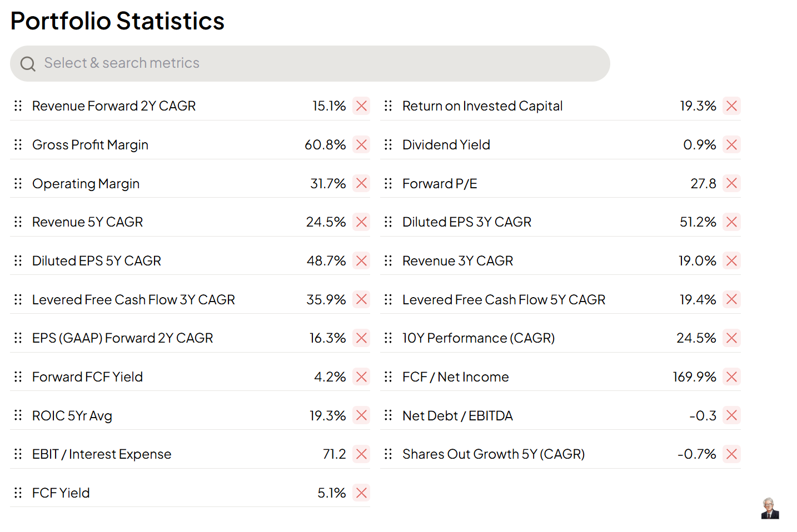Click the drag handle for Diluted EPS 3Y CAGR
Screen dimensions: 797x532
[x=388, y=222]
